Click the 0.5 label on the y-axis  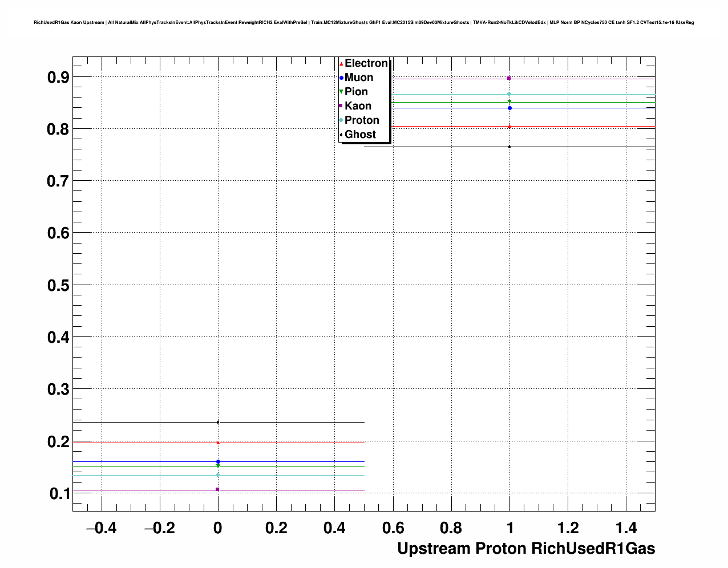pyautogui.click(x=58, y=285)
